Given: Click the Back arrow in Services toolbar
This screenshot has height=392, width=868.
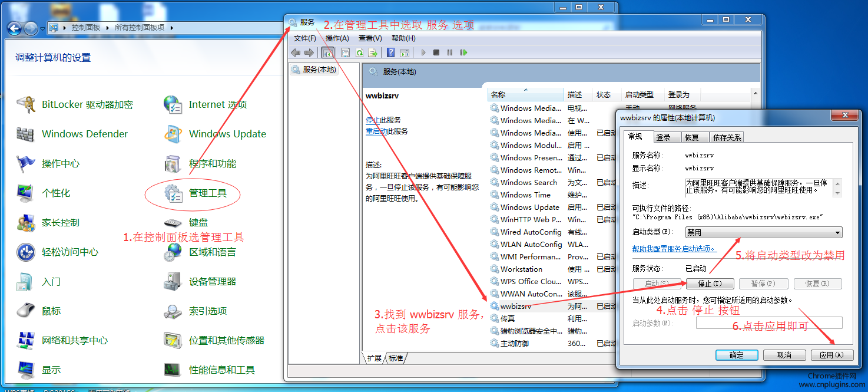Looking at the screenshot, I should (x=296, y=52).
